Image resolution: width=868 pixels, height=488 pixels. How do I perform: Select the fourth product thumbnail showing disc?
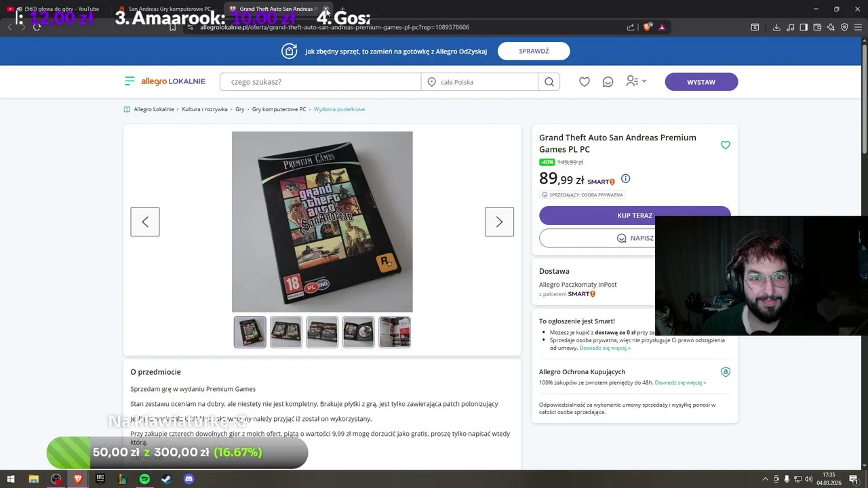point(358,332)
